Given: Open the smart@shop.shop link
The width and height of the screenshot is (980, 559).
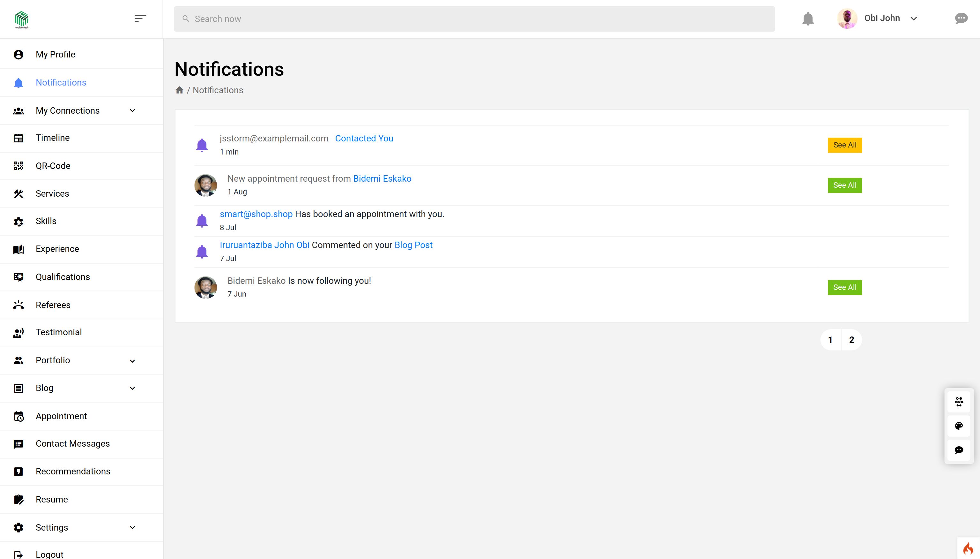Looking at the screenshot, I should (256, 214).
